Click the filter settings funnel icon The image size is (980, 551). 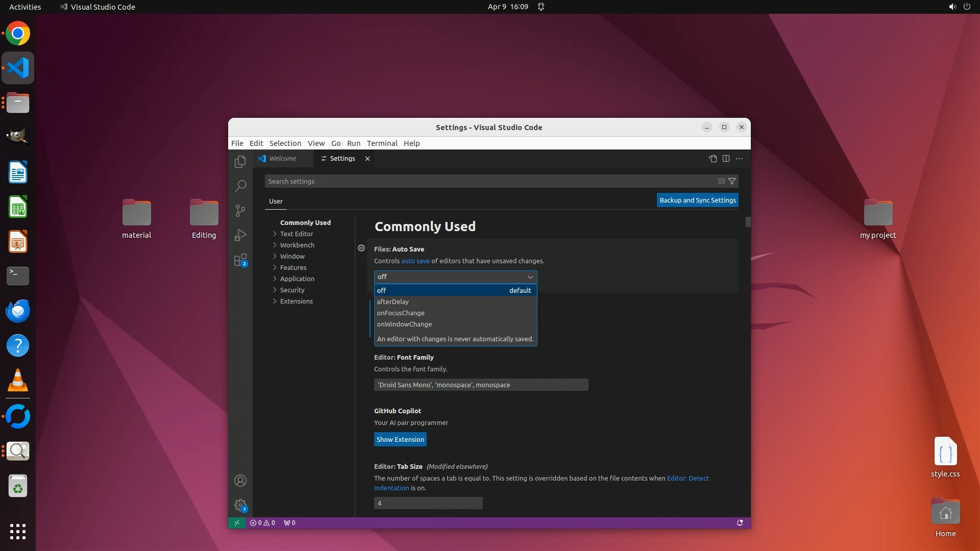click(x=732, y=181)
